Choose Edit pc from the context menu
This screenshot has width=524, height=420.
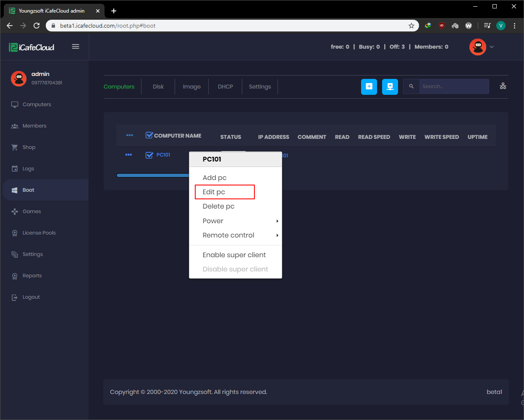[214, 192]
